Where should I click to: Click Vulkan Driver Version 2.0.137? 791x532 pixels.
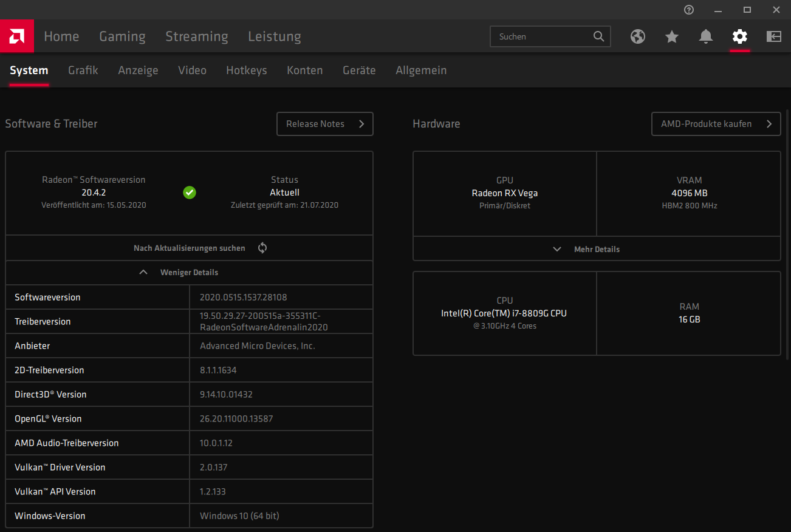[x=214, y=467]
